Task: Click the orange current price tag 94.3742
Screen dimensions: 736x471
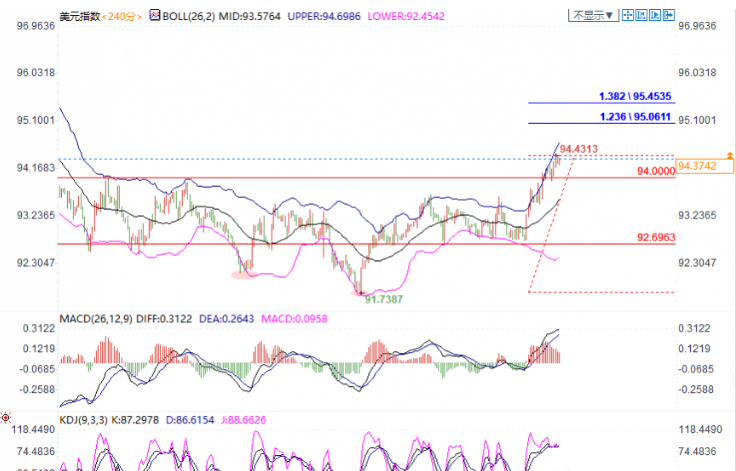Action: click(x=705, y=166)
